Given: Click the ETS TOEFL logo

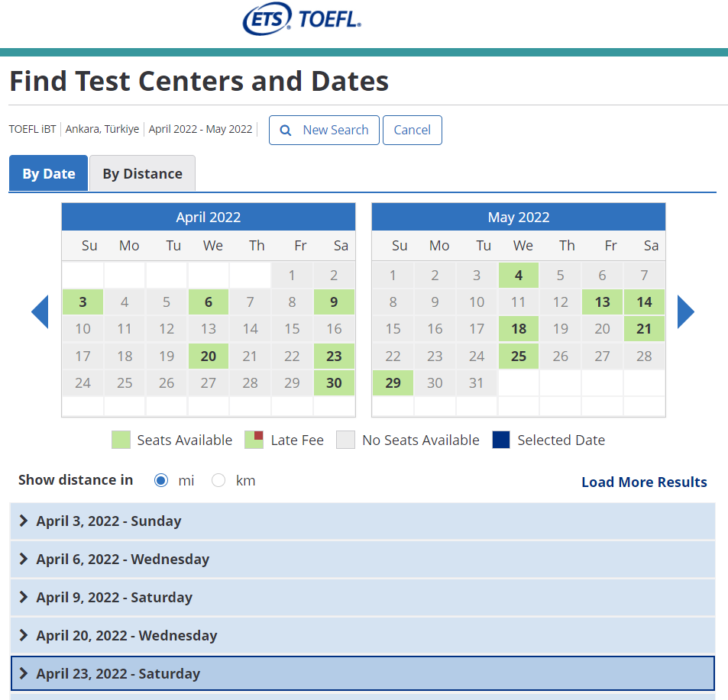Looking at the screenshot, I should click(302, 19).
